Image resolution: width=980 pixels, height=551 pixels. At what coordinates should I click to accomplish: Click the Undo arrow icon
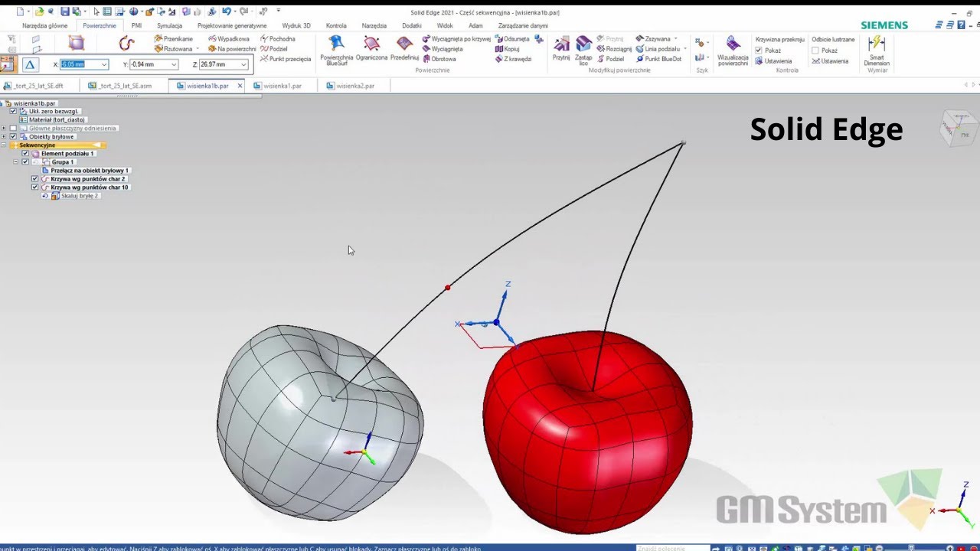click(227, 11)
